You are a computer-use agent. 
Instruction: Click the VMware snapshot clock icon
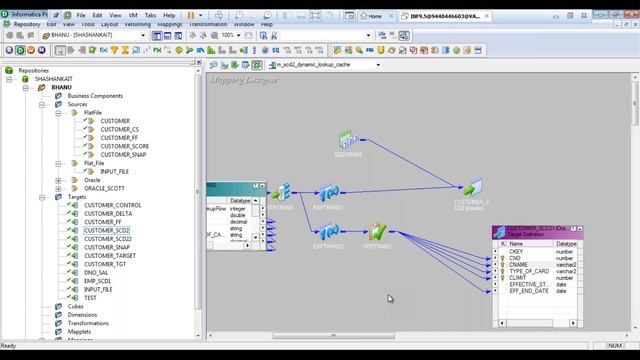click(239, 16)
